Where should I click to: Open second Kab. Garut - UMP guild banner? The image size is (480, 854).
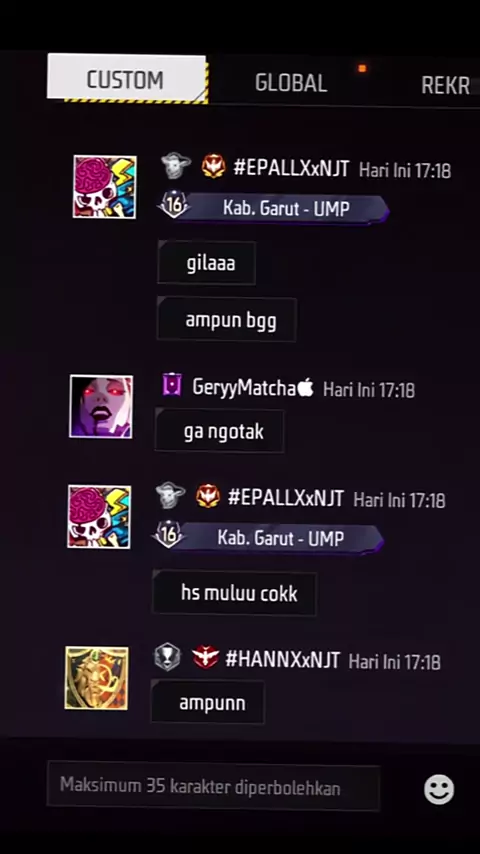pyautogui.click(x=268, y=538)
